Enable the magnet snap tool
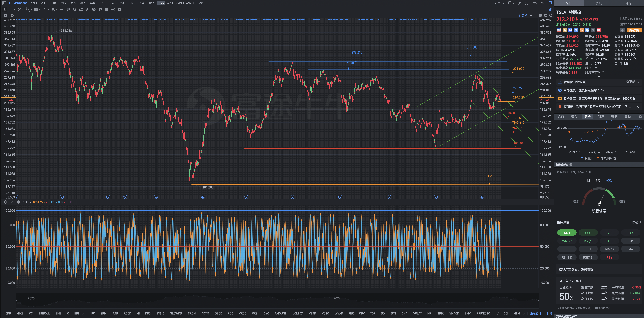This screenshot has width=644, height=318. (100, 9)
